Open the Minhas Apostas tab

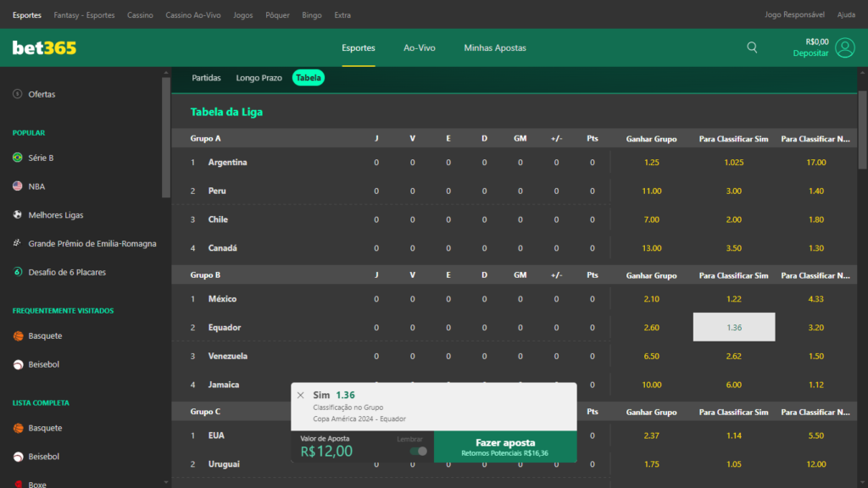point(495,47)
